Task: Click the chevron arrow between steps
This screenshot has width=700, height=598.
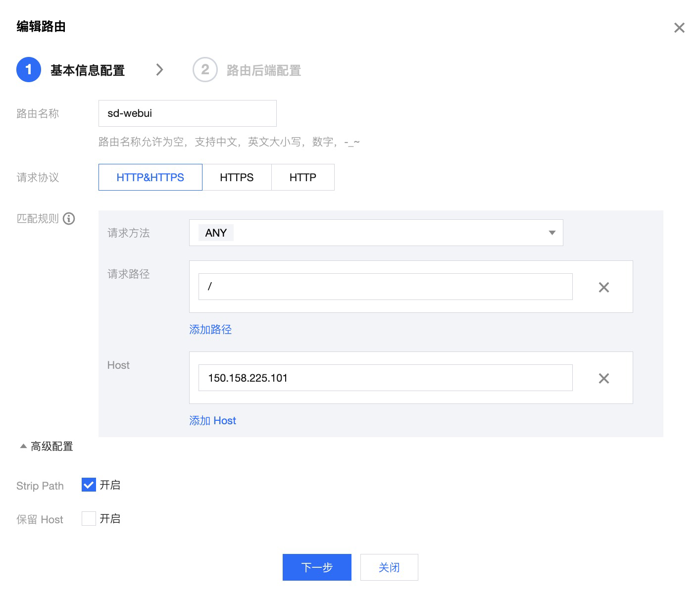Action: click(159, 70)
